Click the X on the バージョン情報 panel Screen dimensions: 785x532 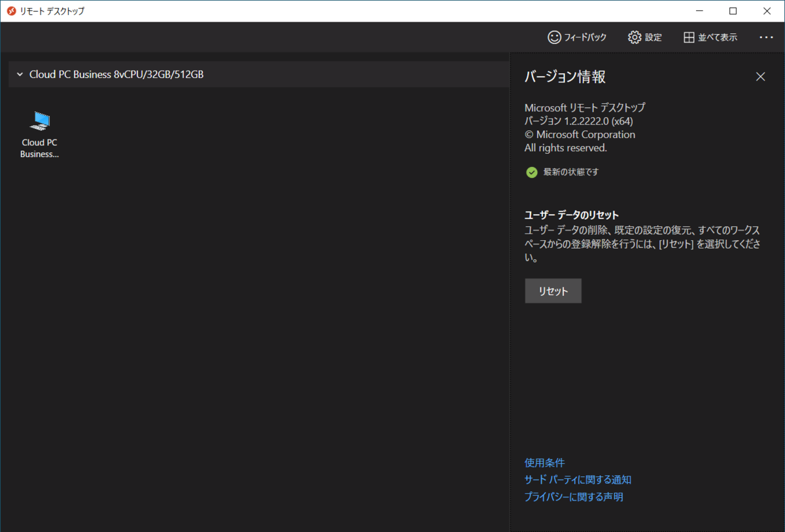(760, 77)
